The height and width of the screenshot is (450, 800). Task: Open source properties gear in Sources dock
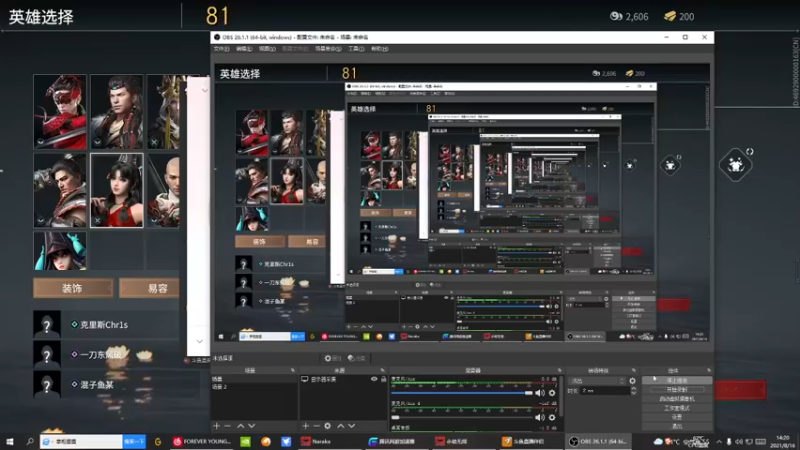tap(328, 426)
